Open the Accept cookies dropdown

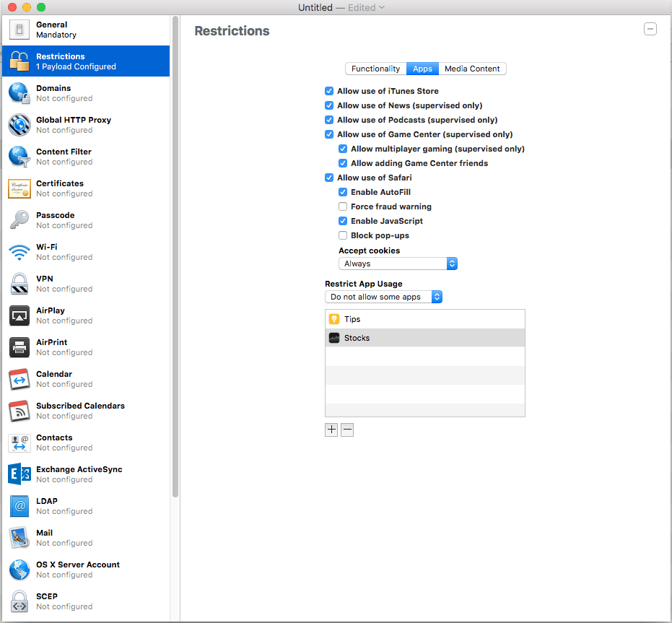(398, 263)
